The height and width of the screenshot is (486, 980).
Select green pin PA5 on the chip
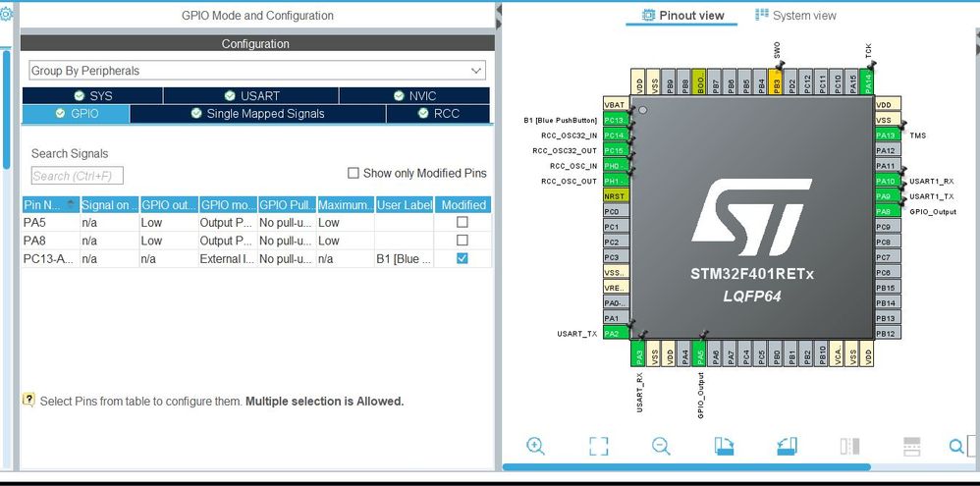click(699, 353)
